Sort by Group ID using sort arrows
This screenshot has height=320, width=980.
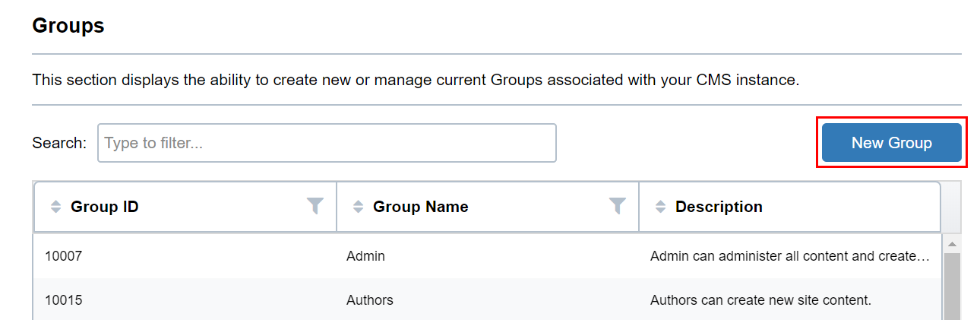point(55,207)
